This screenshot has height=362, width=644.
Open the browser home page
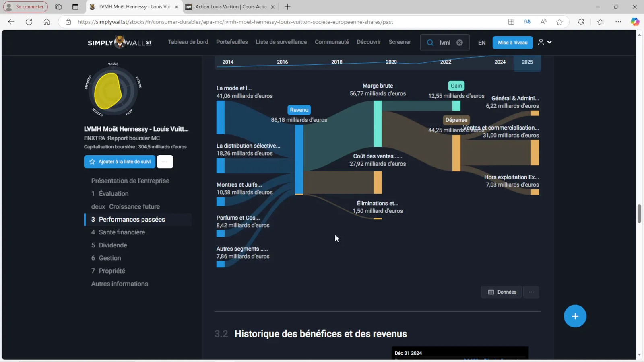[47, 22]
